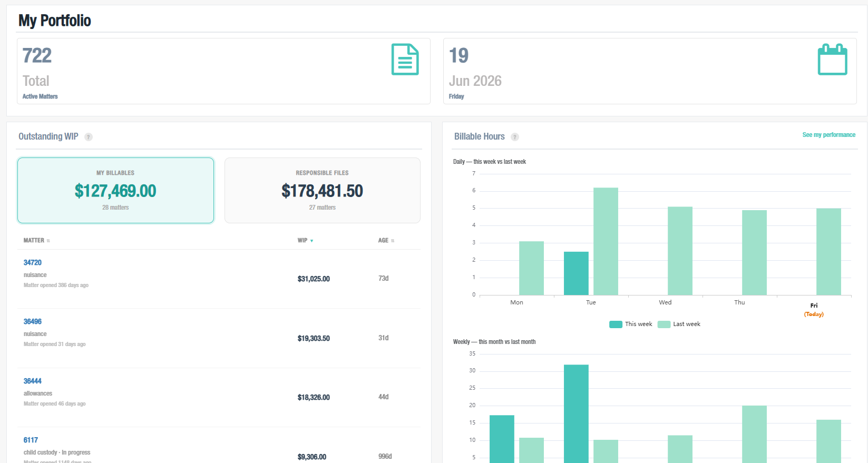Click the $31,025.00 WIP amount
This screenshot has width=868, height=463.
(314, 279)
